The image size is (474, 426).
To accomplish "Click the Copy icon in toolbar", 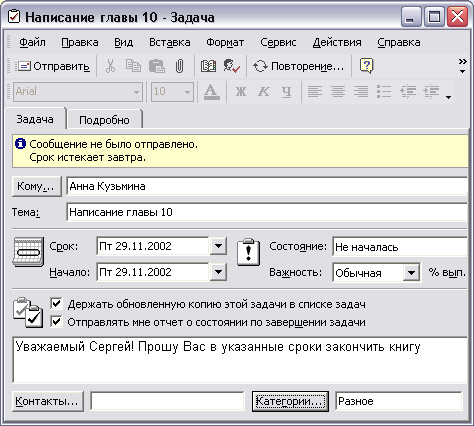I will [x=133, y=66].
